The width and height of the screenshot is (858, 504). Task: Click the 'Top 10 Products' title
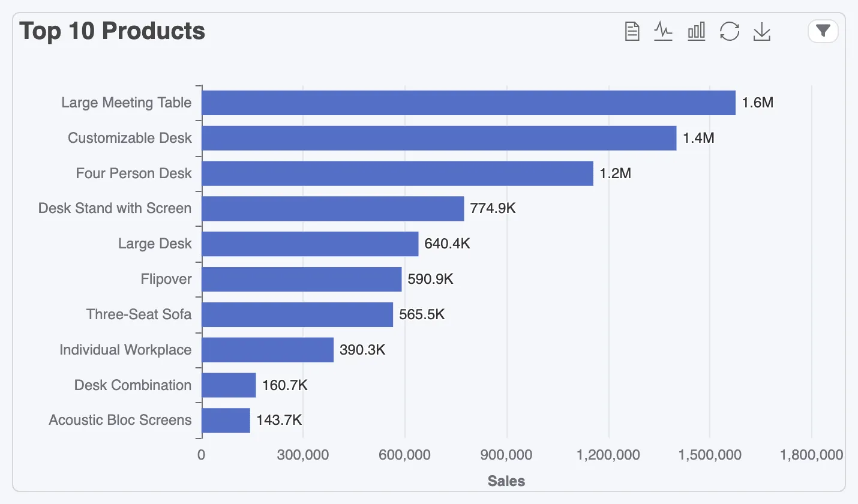(x=112, y=31)
